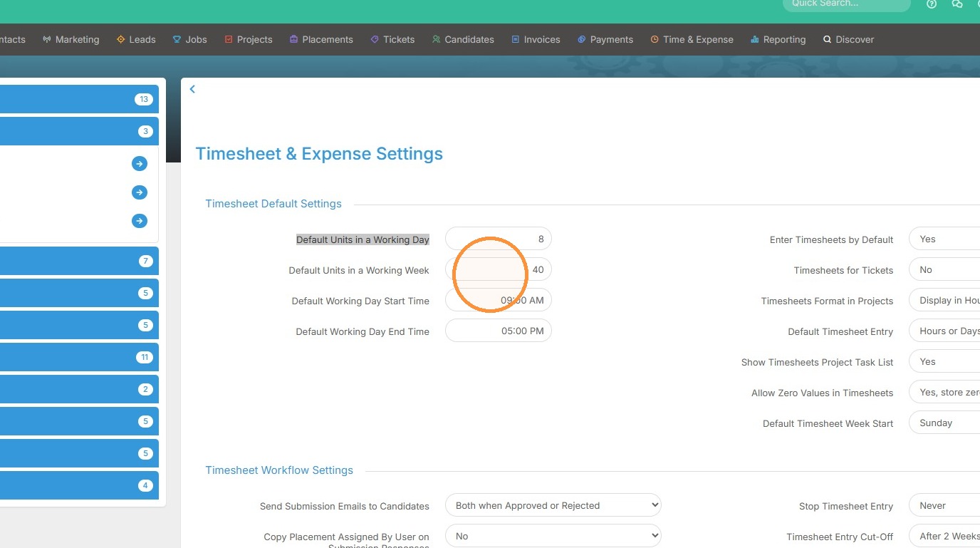Open the Jobs menu item
980x548 pixels.
coord(189,39)
